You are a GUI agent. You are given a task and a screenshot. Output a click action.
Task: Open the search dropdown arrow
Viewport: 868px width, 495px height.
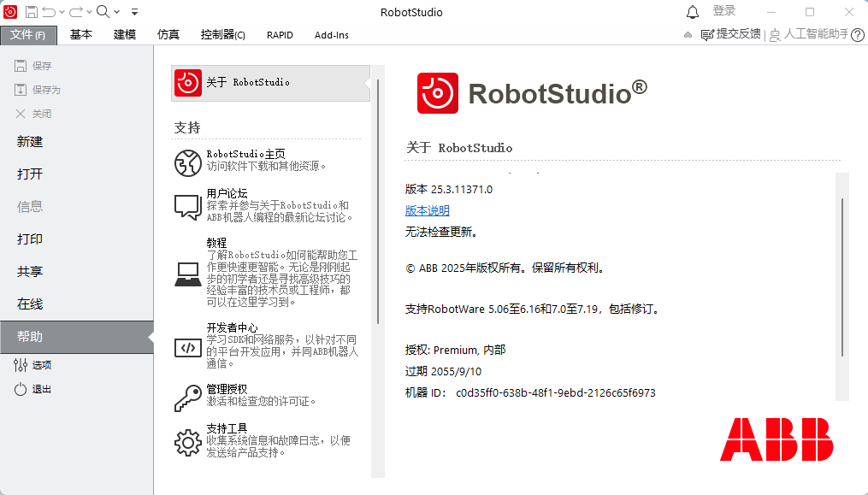pos(117,12)
